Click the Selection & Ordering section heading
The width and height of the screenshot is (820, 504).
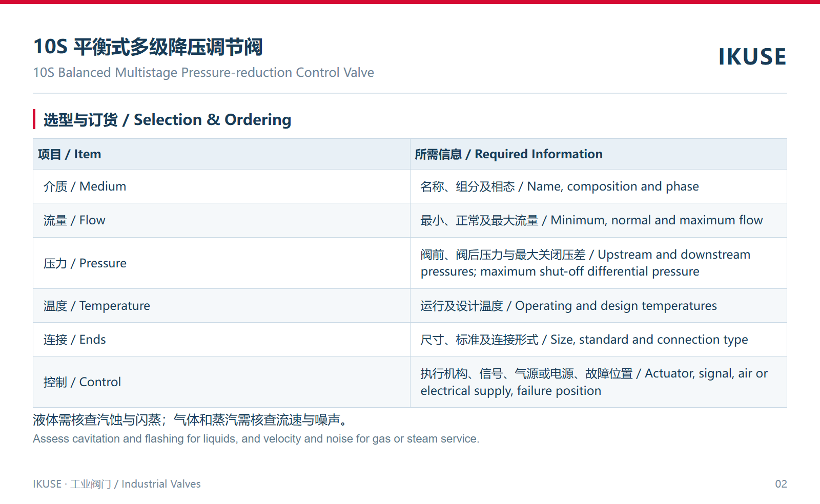pos(167,119)
